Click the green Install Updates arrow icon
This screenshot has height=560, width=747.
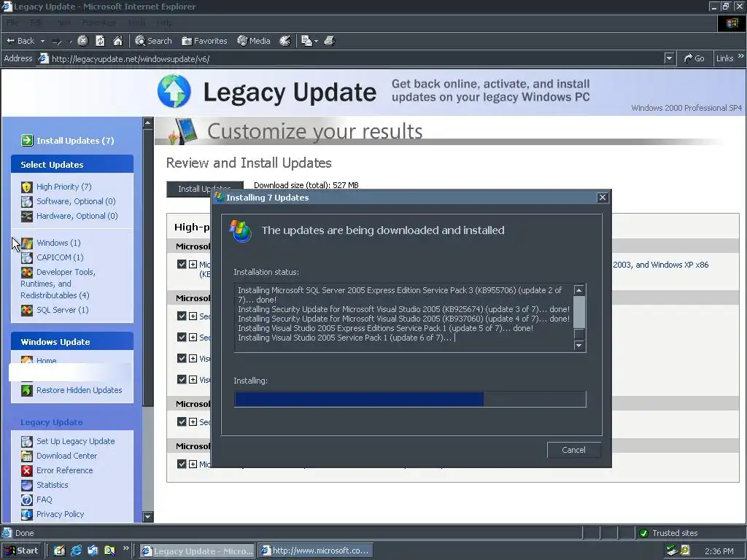(x=27, y=141)
